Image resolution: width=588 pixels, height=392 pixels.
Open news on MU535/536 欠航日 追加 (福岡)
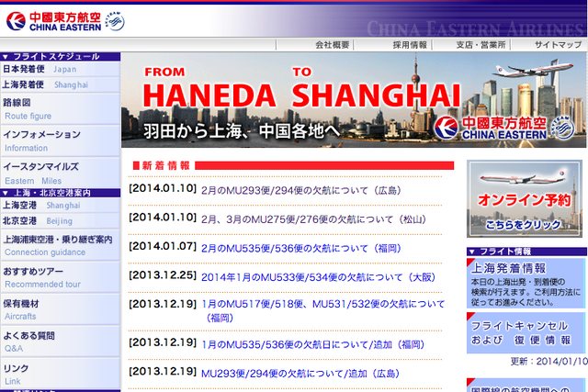point(312,344)
